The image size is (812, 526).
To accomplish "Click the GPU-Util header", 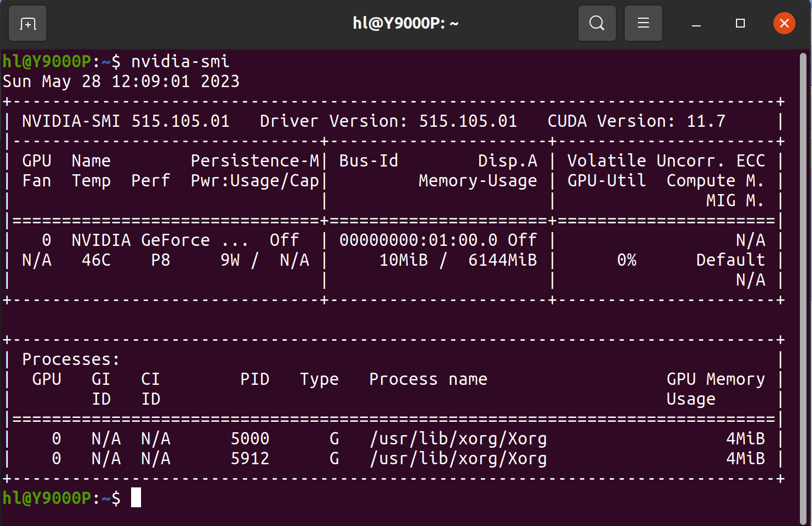I will [607, 180].
